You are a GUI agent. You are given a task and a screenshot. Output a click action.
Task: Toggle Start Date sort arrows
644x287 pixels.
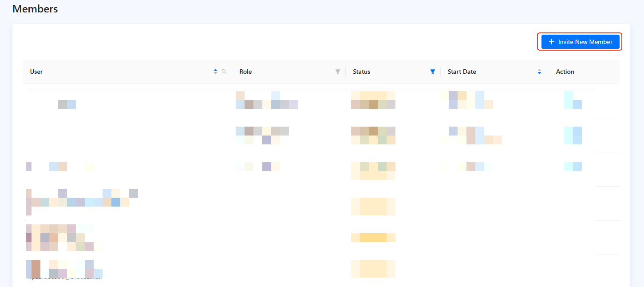(x=540, y=72)
